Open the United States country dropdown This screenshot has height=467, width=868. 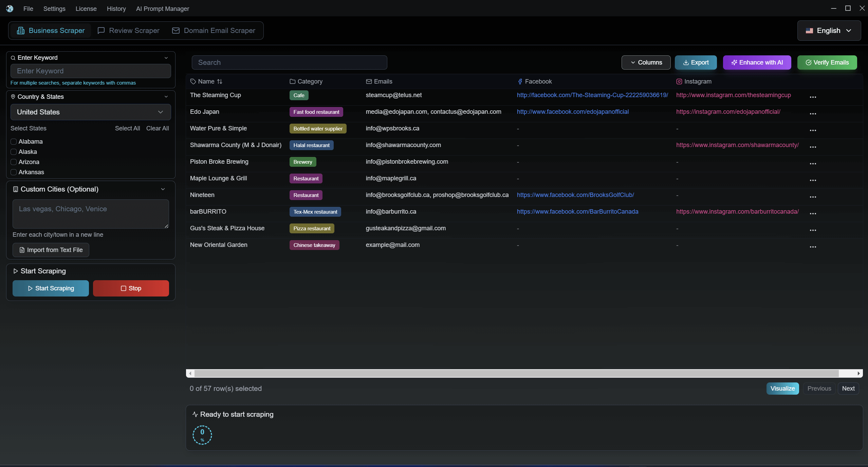click(90, 112)
